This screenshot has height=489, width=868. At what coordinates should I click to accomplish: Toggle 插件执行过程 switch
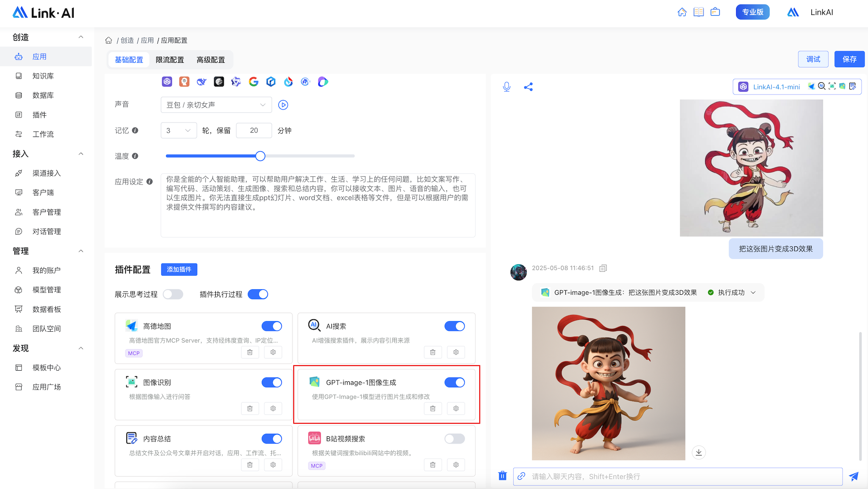coord(258,294)
